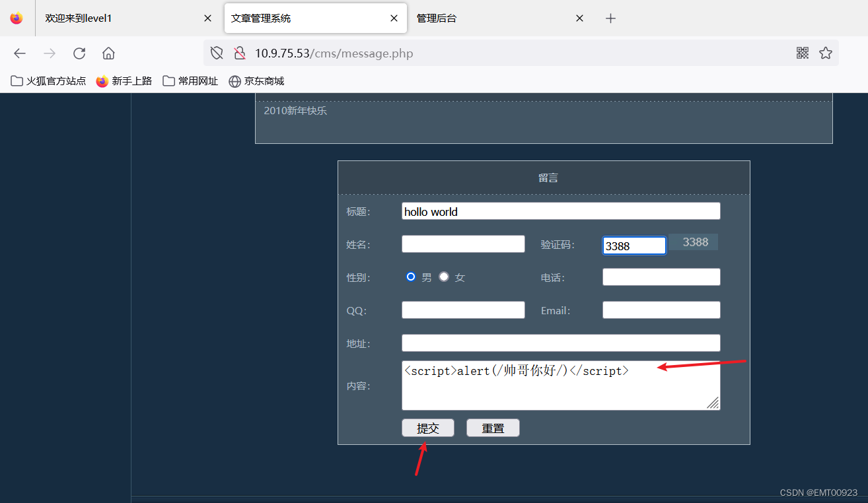Open the browser home page

click(x=108, y=53)
